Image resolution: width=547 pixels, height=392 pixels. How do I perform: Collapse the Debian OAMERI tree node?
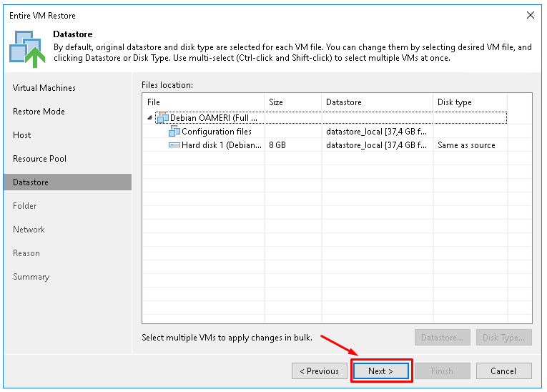coord(149,117)
